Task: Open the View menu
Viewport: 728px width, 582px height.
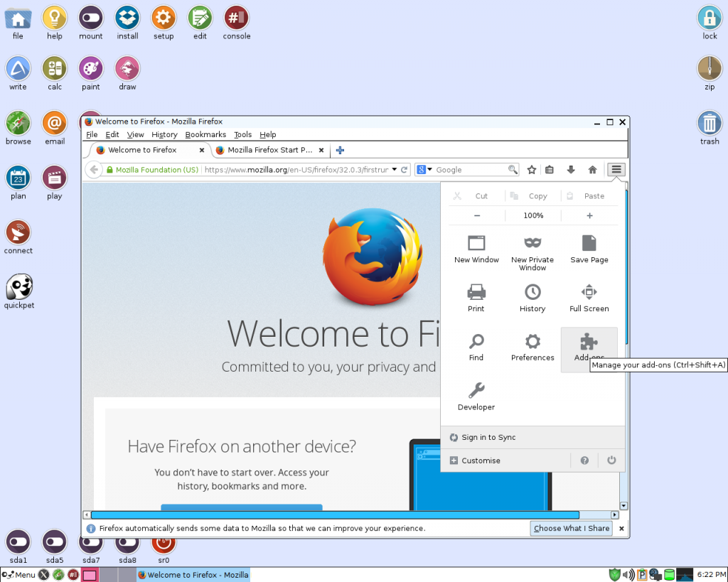Action: [x=135, y=134]
